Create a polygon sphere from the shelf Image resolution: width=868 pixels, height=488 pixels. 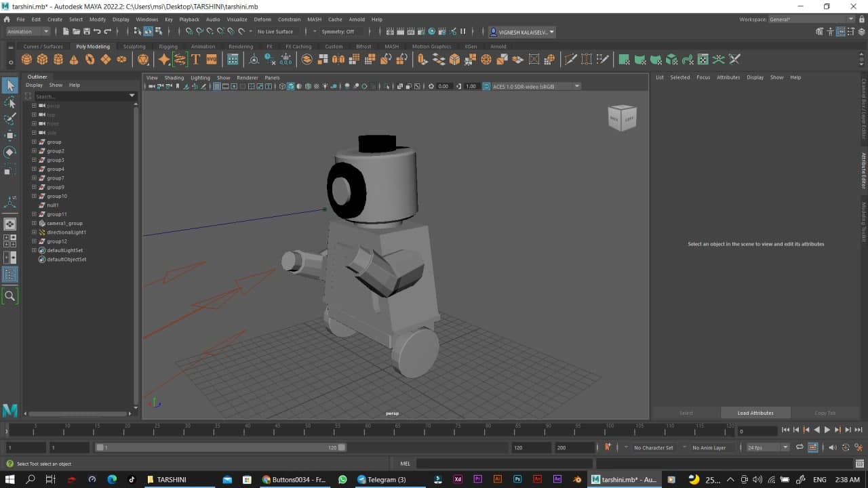[27, 60]
